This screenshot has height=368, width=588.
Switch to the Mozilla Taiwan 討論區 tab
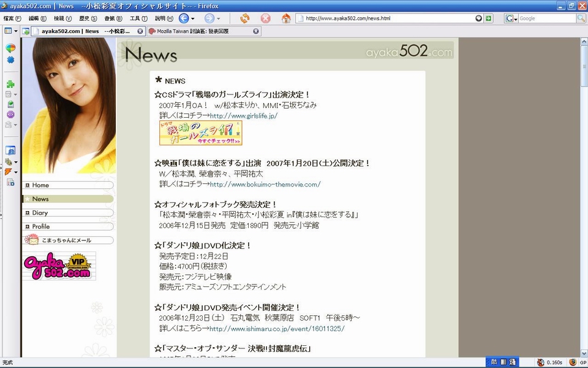[x=196, y=31]
